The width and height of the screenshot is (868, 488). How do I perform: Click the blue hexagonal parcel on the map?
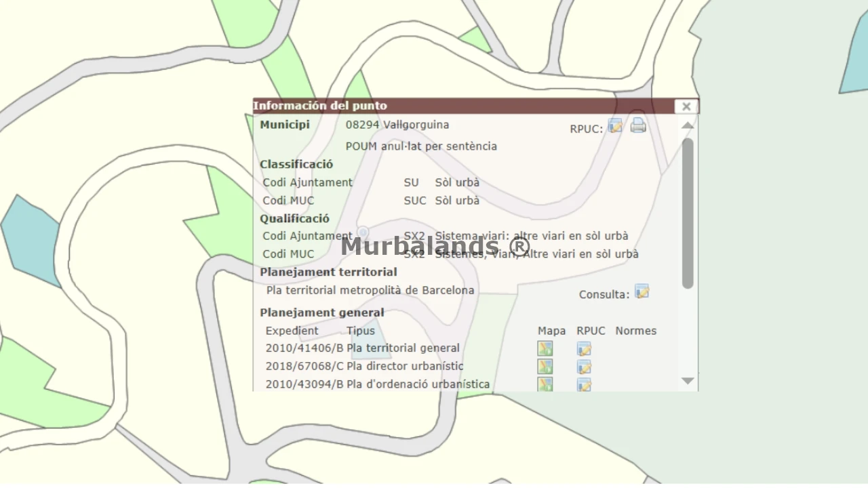point(31,239)
